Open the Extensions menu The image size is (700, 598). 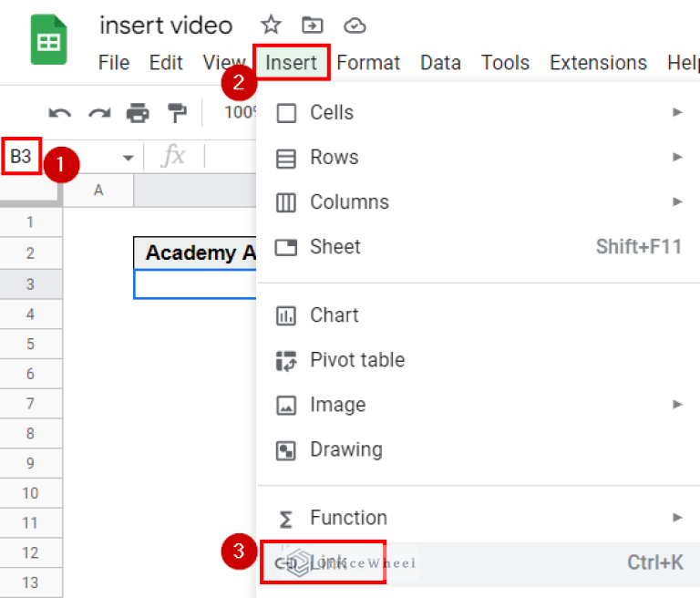pos(598,63)
